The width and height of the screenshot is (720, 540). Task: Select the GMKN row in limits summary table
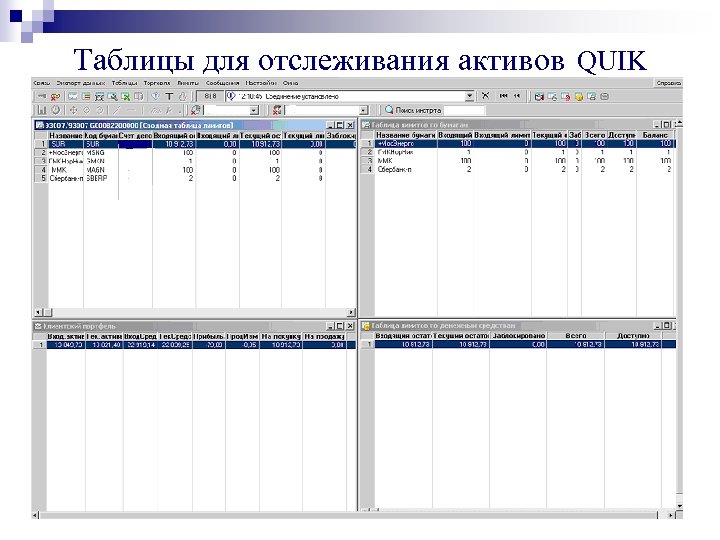coord(196,161)
